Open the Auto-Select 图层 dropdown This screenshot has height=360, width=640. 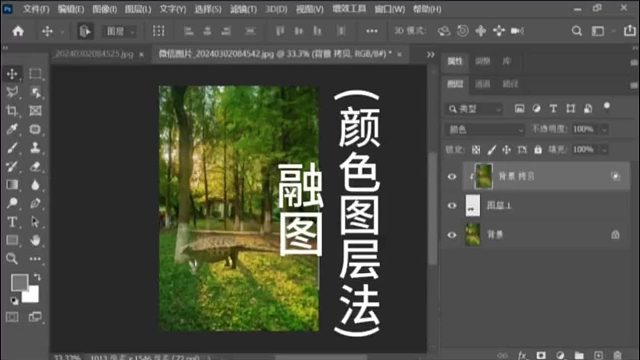click(120, 31)
